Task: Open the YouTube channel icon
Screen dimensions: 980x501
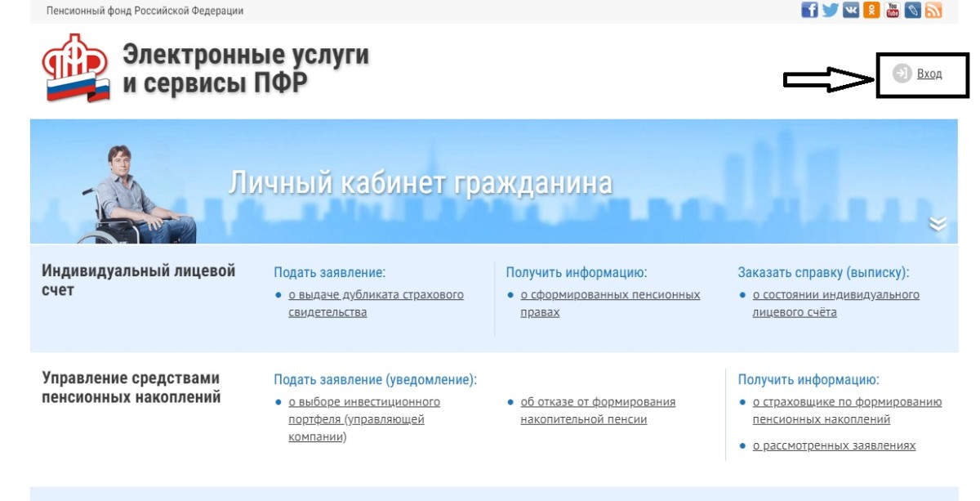Action: [893, 10]
